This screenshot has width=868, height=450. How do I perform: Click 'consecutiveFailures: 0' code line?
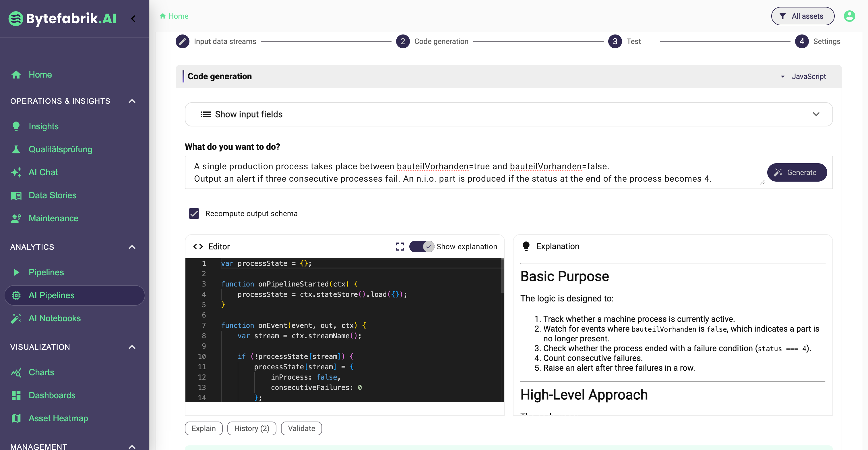pyautogui.click(x=316, y=388)
